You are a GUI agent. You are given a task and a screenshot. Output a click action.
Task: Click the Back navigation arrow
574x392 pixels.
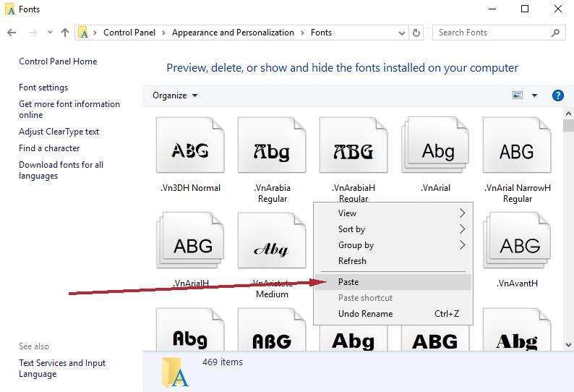(12, 33)
